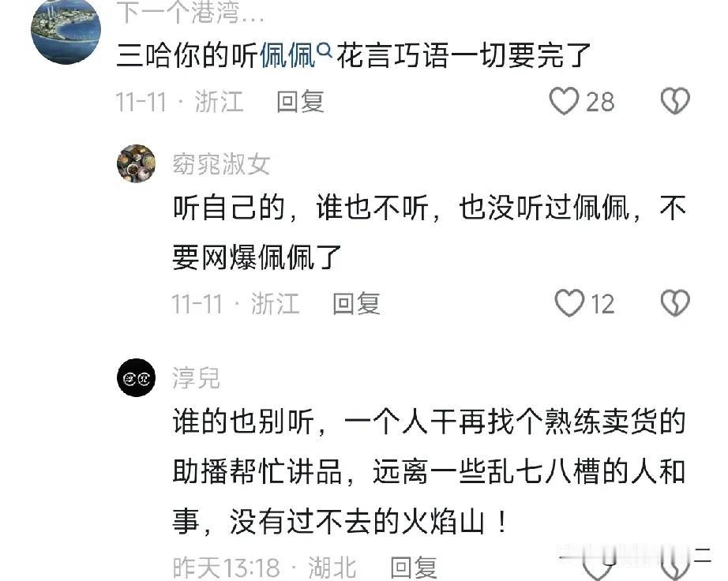Tap the comment text starting with 谁的也别听
This screenshot has height=581, width=728.
coord(430,471)
